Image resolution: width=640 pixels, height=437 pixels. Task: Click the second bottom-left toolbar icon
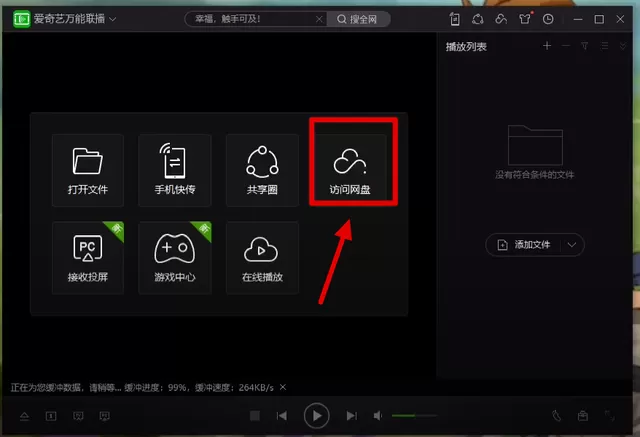pos(51,416)
